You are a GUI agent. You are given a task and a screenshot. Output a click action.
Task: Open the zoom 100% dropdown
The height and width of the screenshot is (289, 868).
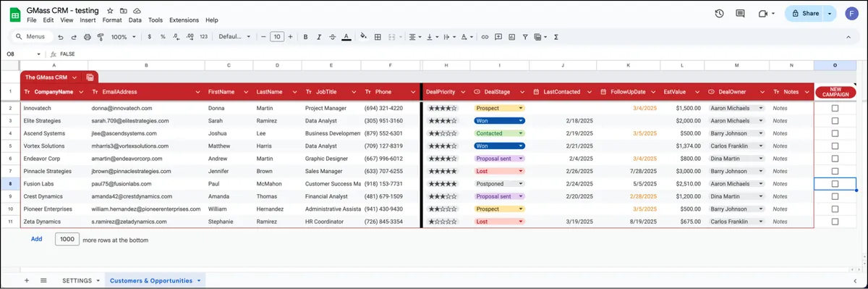pos(123,37)
